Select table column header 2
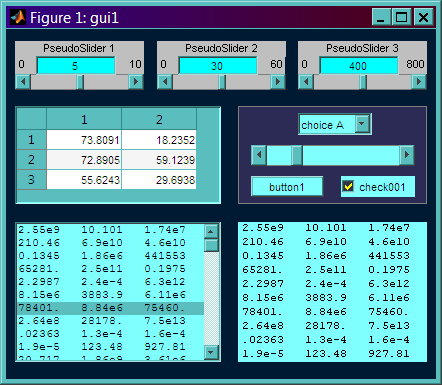 (159, 119)
